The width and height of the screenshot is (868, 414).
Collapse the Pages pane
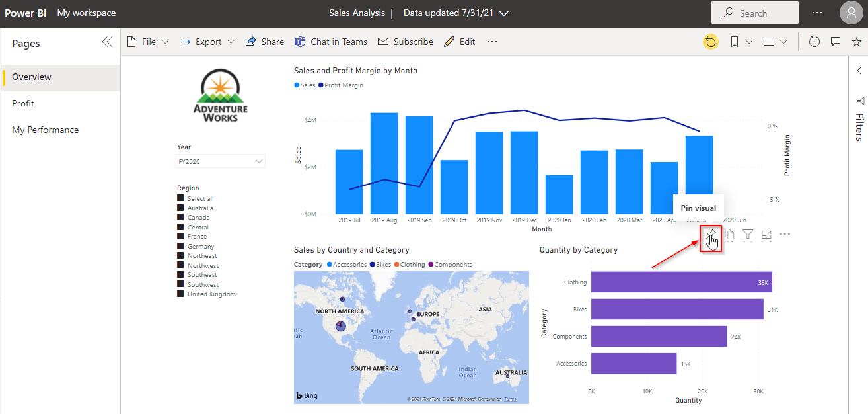(x=107, y=42)
